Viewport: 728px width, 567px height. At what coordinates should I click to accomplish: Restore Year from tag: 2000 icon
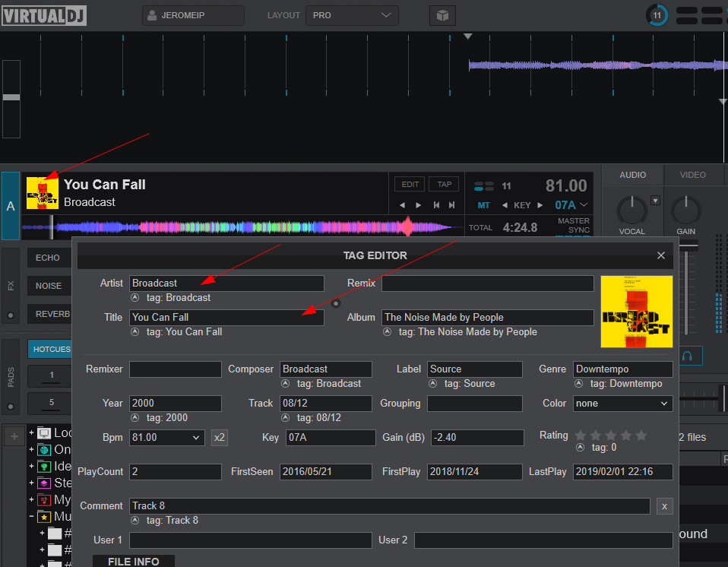pos(135,418)
